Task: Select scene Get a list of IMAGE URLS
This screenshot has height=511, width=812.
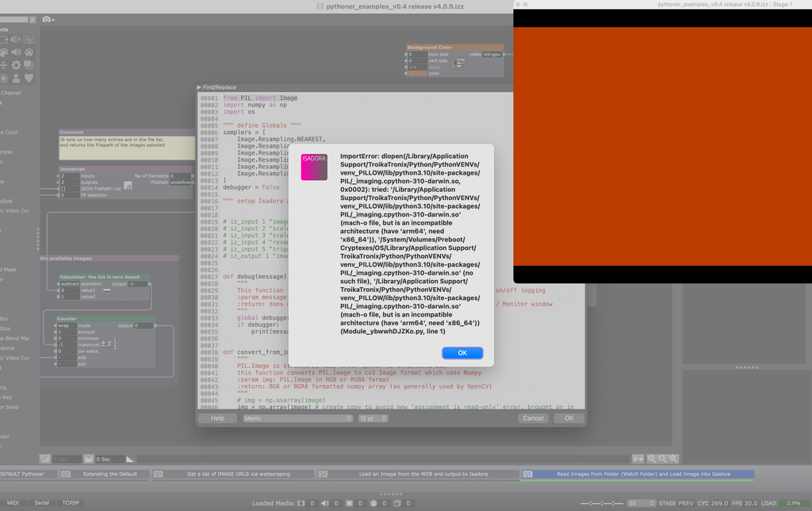Action: 234,474
